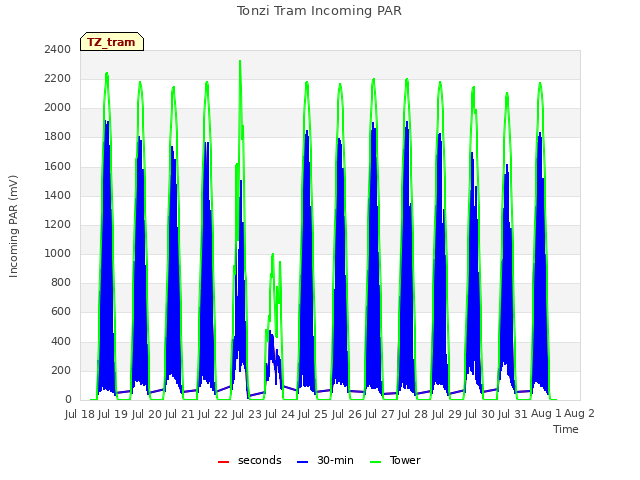Click the 'Tower' legend label
This screenshot has width=640, height=480.
(405, 460)
